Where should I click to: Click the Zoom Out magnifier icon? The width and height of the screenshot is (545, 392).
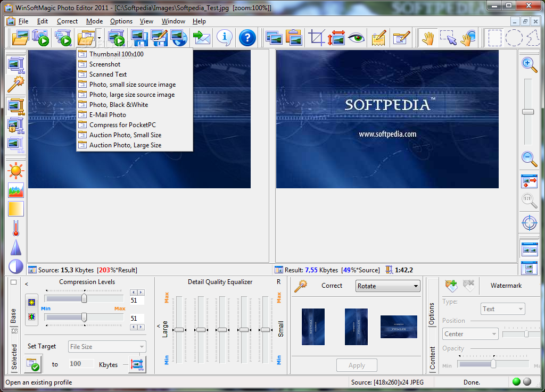(529, 159)
